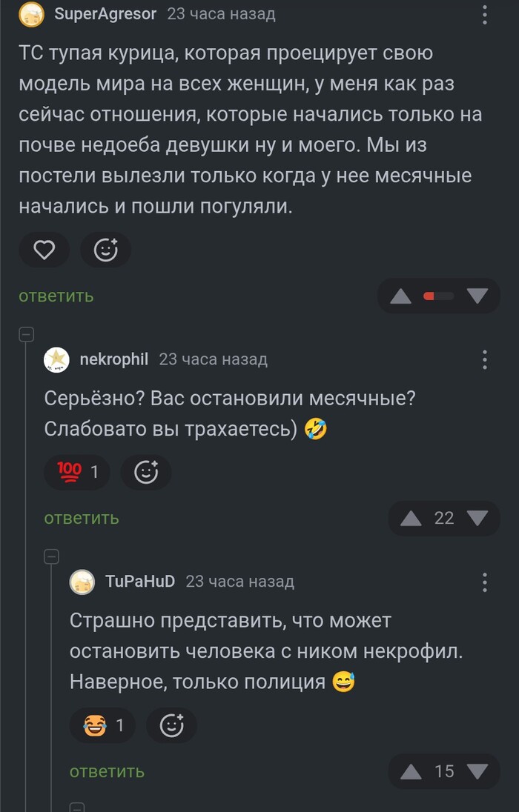
Task: Upvote nekrophil's comment
Action: 410,518
